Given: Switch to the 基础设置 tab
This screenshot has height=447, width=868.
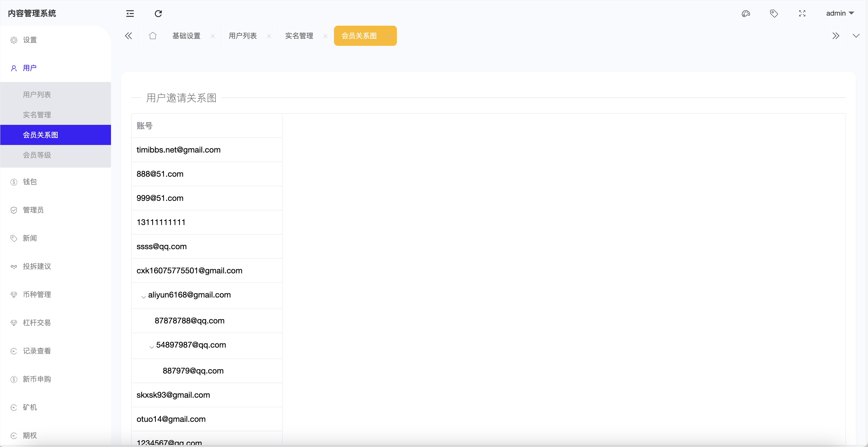Looking at the screenshot, I should (186, 36).
